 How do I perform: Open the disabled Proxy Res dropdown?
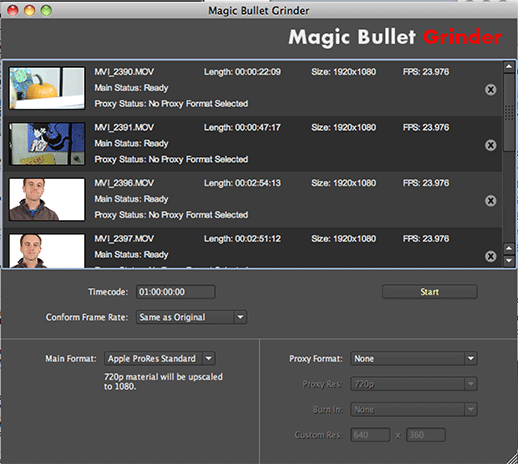(414, 384)
